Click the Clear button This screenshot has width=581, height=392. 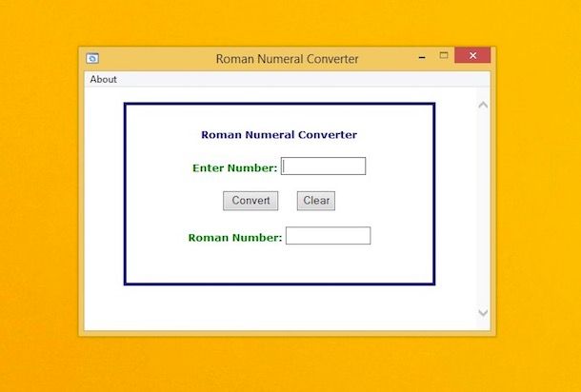pos(316,201)
